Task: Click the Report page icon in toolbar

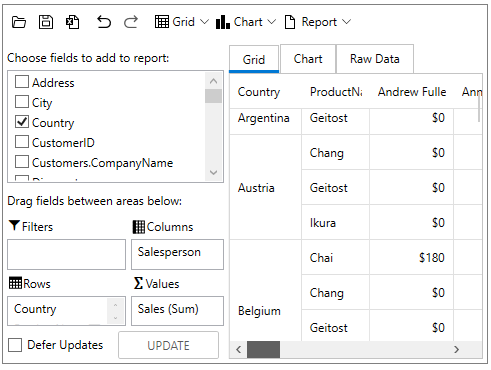Action: 290,22
